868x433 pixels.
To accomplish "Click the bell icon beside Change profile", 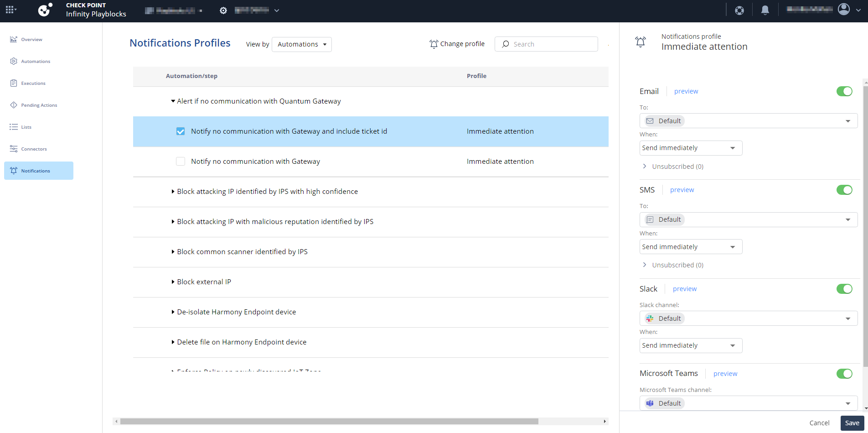I will [434, 44].
